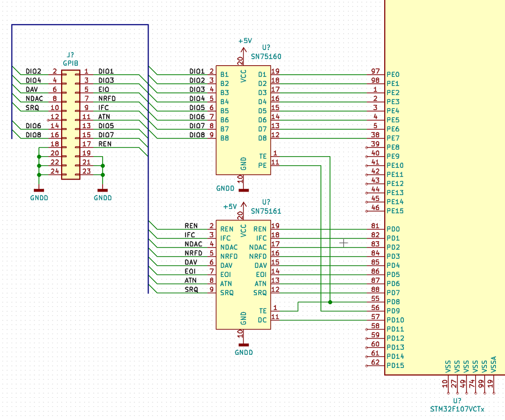Select the DC pin name on SN75161
This screenshot has height=420, width=505.
click(x=262, y=320)
